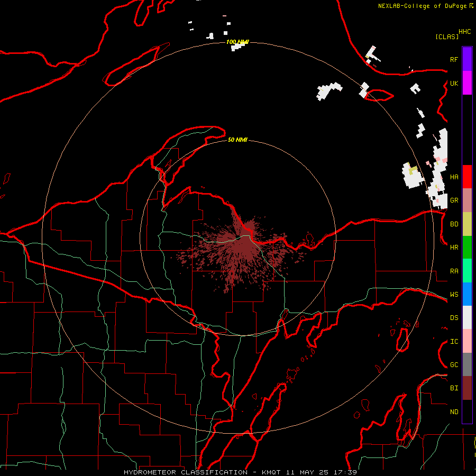Select the BD yellow legend swatch
Viewport: 476px width, 476px height.
[x=467, y=224]
